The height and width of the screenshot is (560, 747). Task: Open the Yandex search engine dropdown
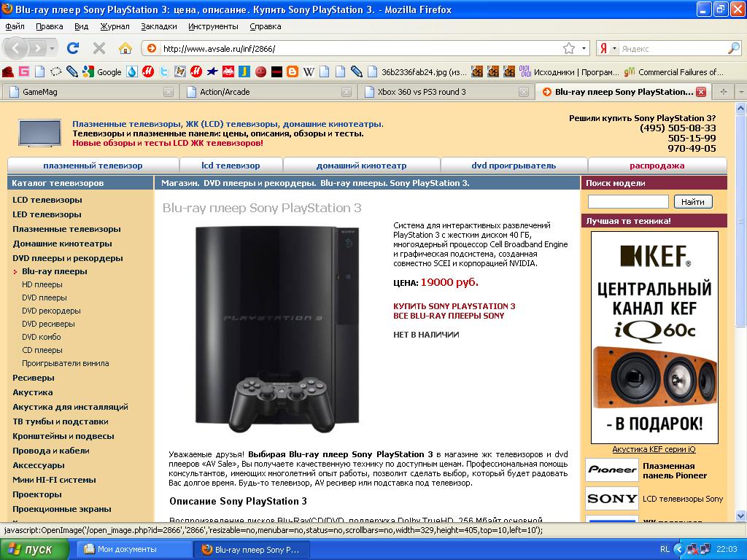pyautogui.click(x=607, y=49)
